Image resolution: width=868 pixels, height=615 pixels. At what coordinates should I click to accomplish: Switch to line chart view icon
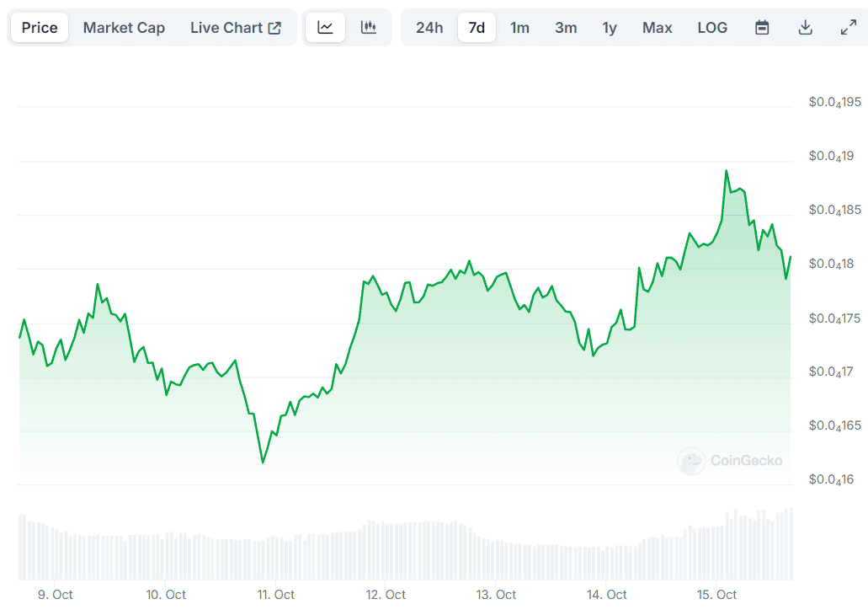[x=326, y=28]
